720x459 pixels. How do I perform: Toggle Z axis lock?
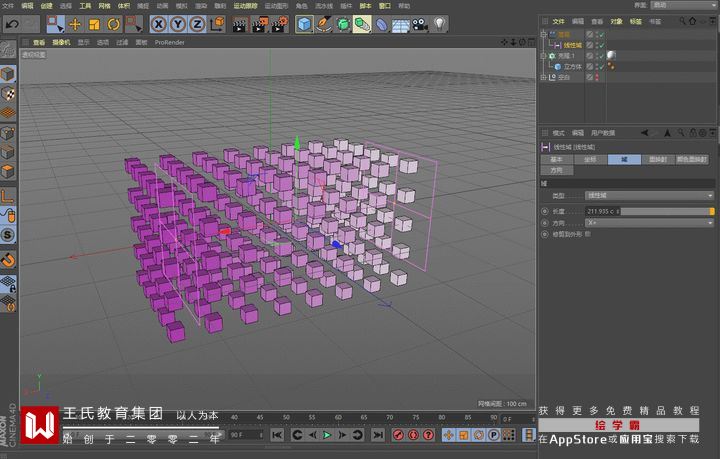pyautogui.click(x=197, y=24)
